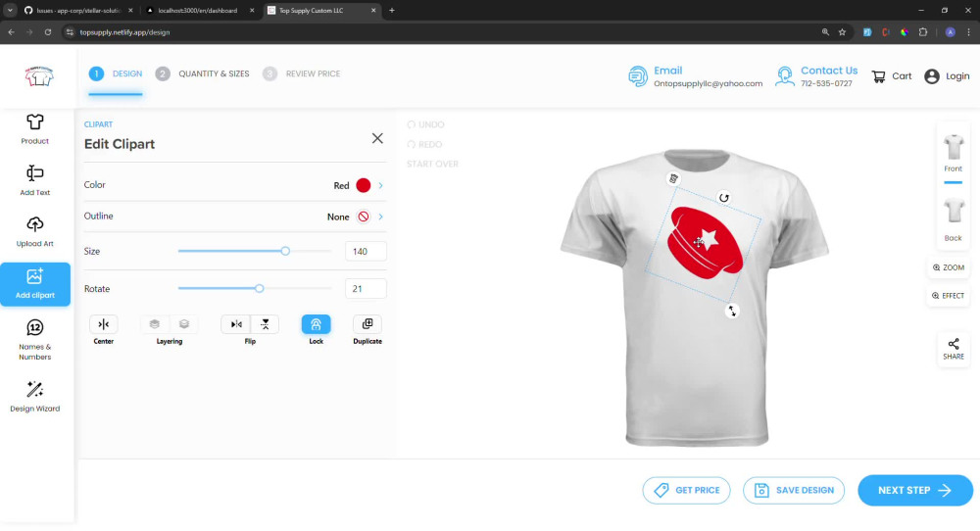Click the Ontopsupplyllc@yahoo.com email address
The image size is (980, 531).
tap(709, 83)
